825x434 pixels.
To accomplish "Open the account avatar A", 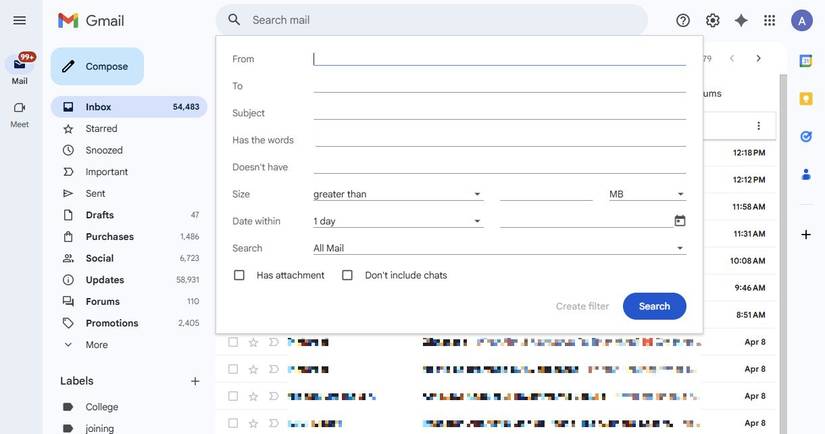I will pos(801,21).
